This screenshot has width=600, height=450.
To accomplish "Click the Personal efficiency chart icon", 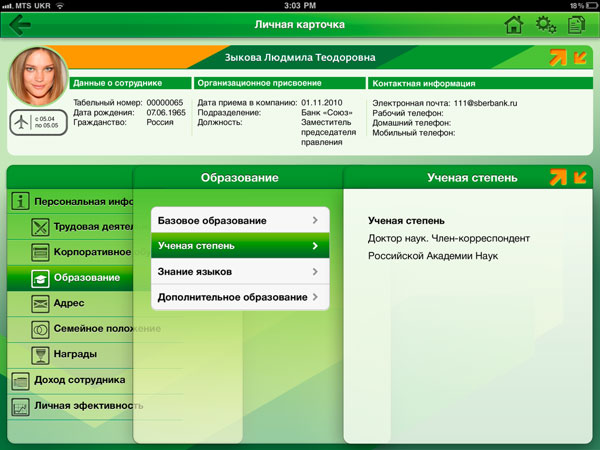I will click(20, 406).
